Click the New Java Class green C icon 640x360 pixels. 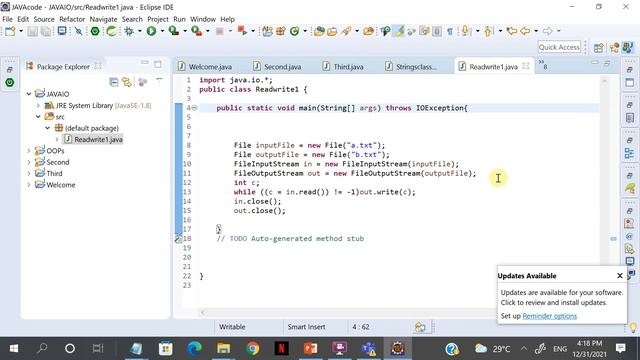pos(294,31)
